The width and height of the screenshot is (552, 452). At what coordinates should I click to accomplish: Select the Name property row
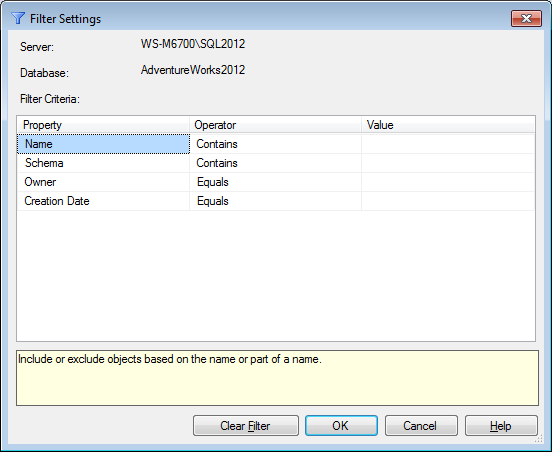pos(104,144)
